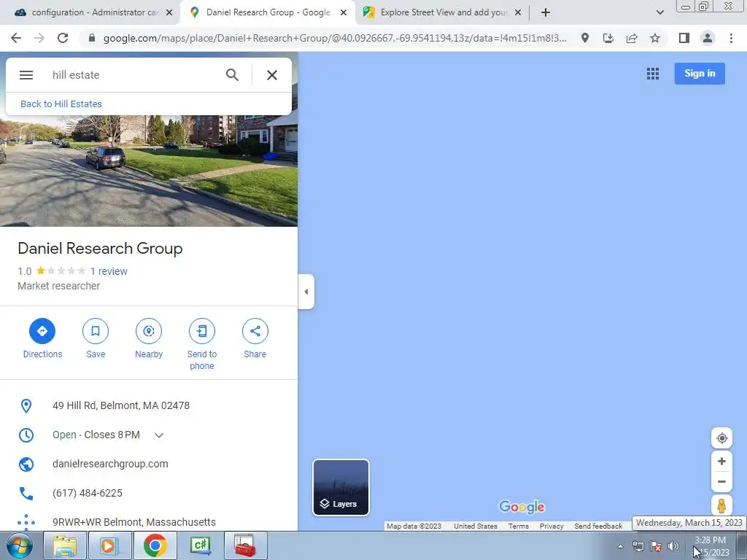Image resolution: width=747 pixels, height=560 pixels.
Task: Click the search magnifier icon
Action: (x=232, y=75)
